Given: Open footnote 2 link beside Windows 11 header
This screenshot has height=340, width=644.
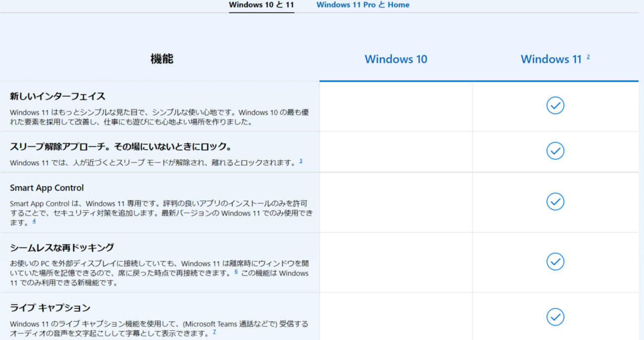Looking at the screenshot, I should [x=588, y=57].
